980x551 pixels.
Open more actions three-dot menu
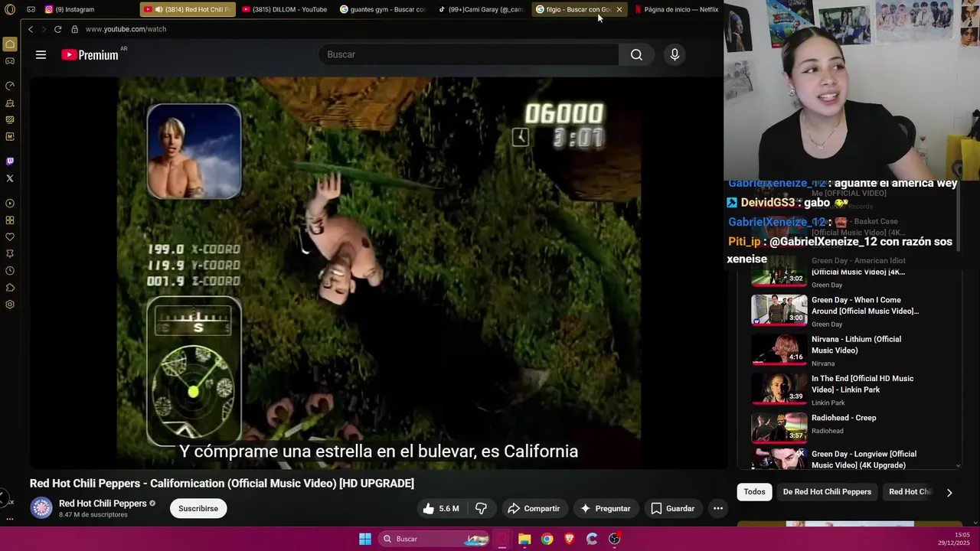717,508
